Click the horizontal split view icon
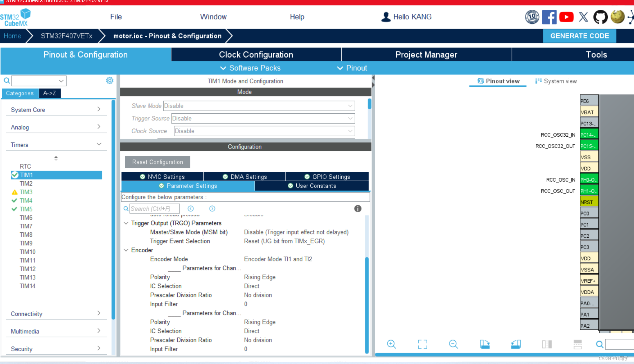The width and height of the screenshot is (634, 364). [578, 344]
